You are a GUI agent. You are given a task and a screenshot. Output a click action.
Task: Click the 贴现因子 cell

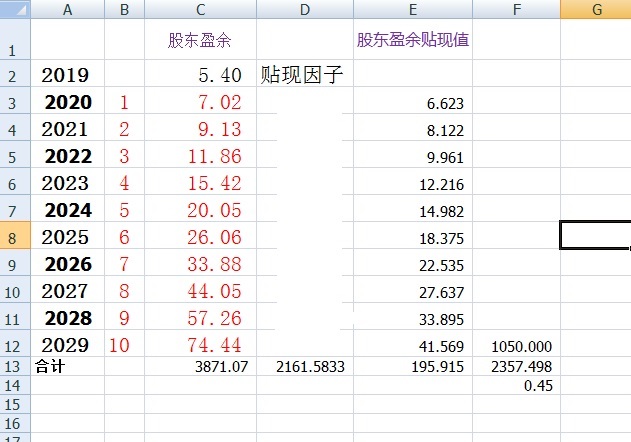305,73
